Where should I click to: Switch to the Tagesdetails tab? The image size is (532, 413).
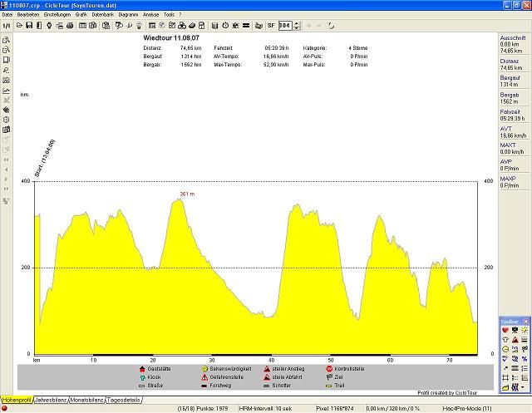[x=124, y=401]
